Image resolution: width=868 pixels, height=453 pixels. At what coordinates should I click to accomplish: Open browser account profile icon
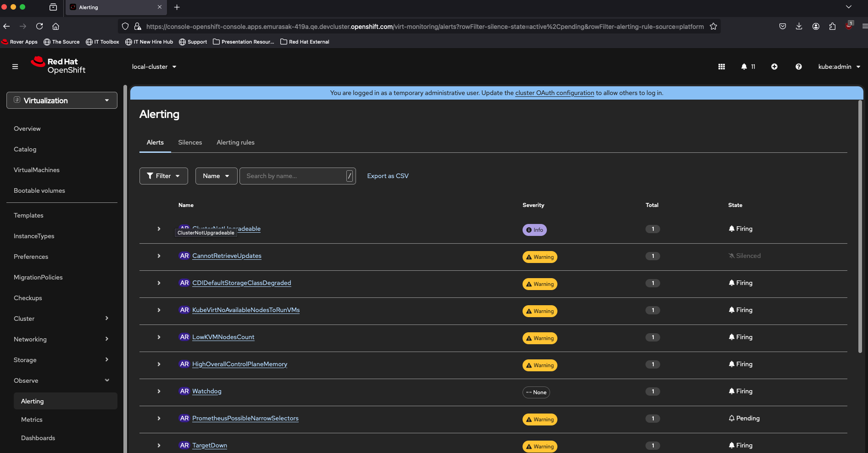pos(816,26)
